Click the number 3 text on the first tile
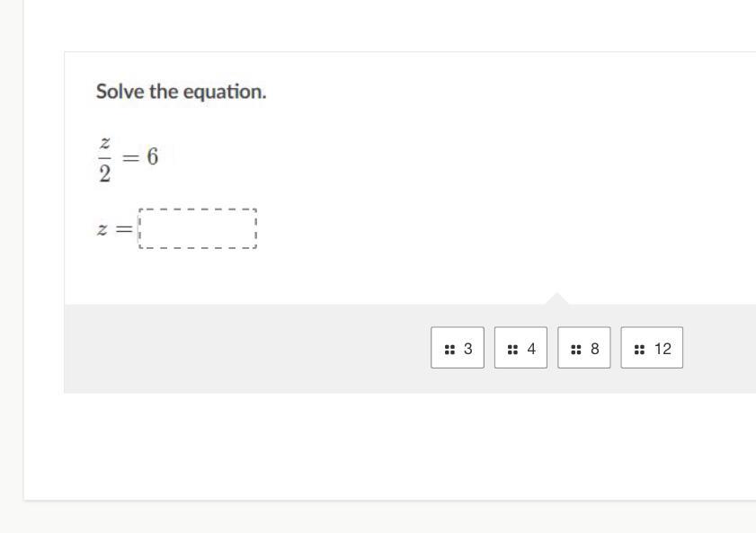 pyautogui.click(x=467, y=349)
